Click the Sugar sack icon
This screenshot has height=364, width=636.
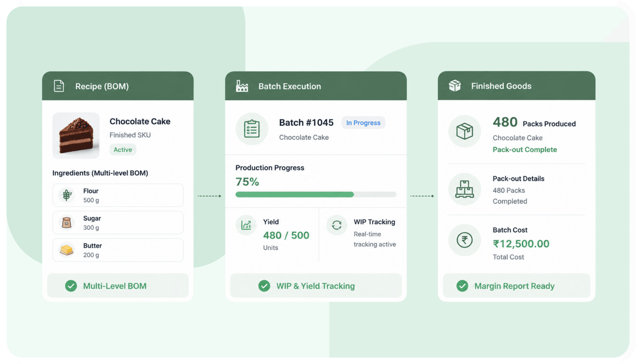coord(67,223)
